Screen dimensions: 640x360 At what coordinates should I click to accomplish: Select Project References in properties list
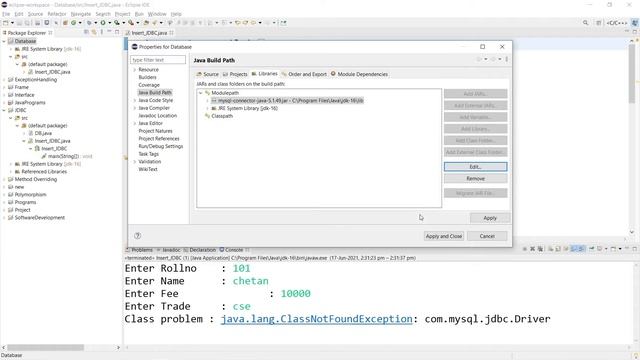pos(159,139)
